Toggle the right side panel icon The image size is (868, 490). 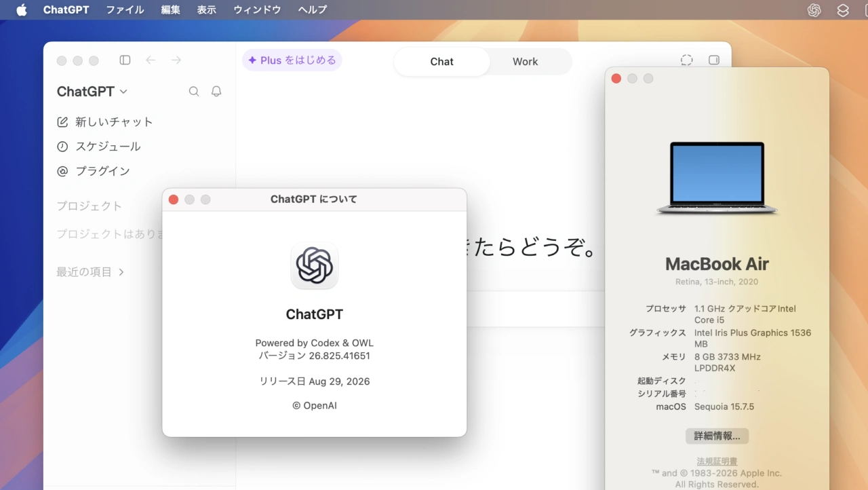click(714, 60)
